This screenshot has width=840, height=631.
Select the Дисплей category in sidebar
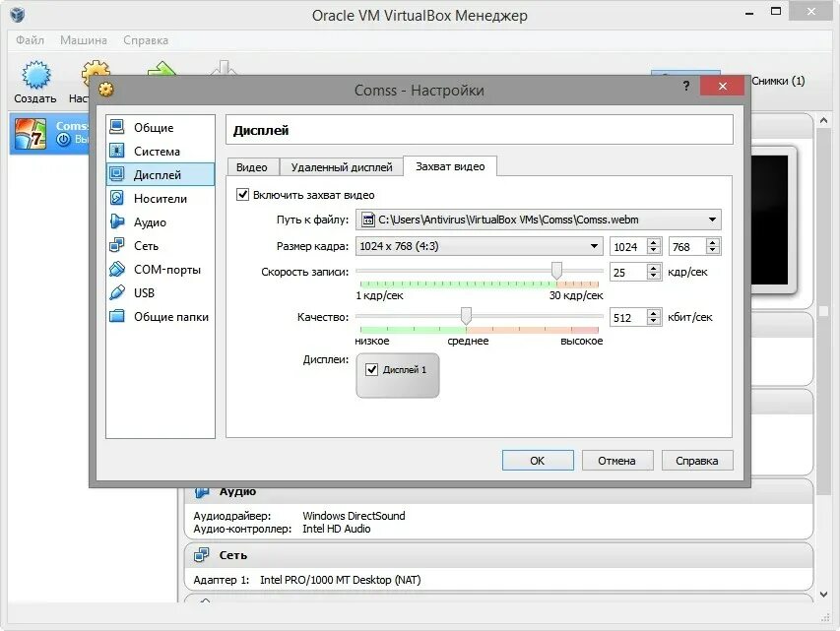tap(161, 174)
